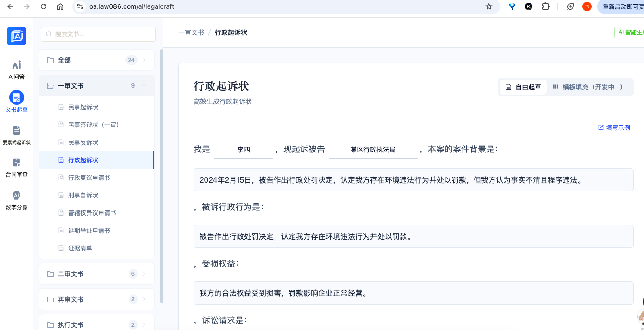
Task: Expand the 全部 category chevron
Action: point(144,60)
